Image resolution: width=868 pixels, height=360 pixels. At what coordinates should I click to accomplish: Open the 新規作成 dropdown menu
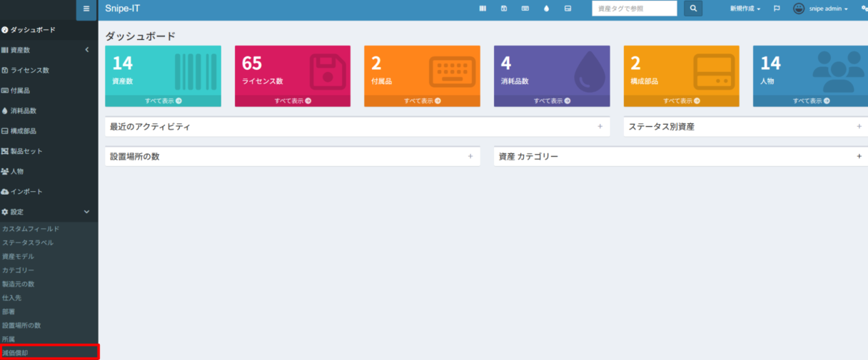click(745, 9)
